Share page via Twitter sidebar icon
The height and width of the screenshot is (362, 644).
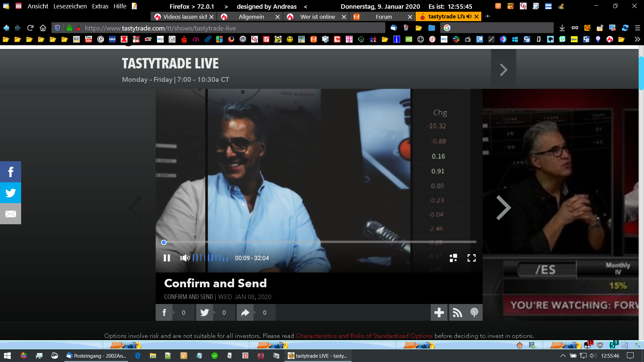[10, 193]
